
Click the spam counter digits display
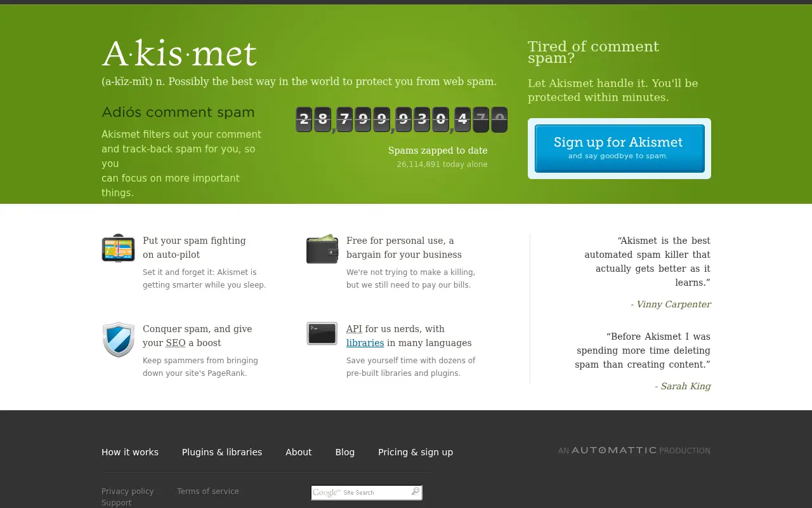pos(402,119)
